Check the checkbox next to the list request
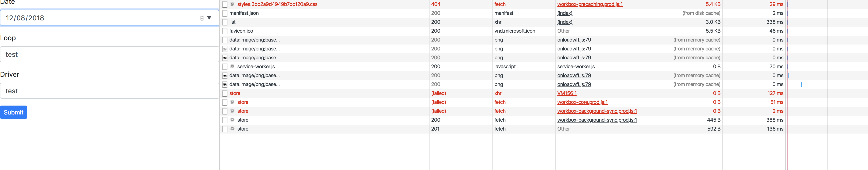Image resolution: width=868 pixels, height=170 pixels. (224, 22)
